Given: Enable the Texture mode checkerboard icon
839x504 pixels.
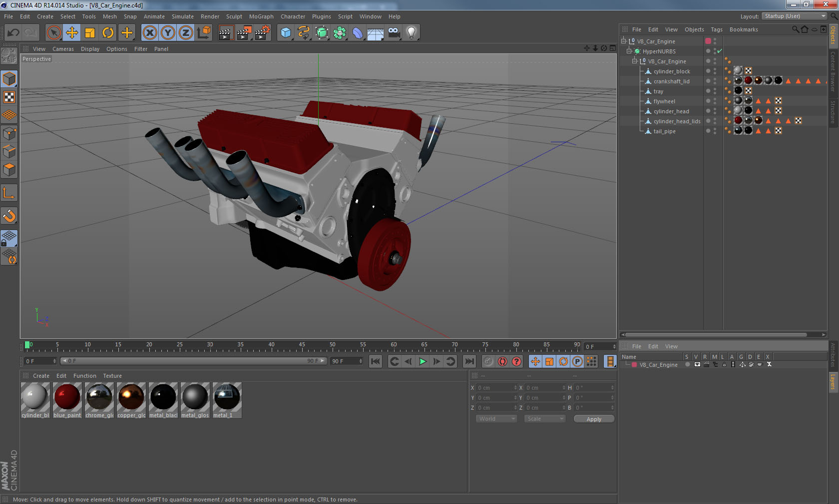Looking at the screenshot, I should pos(9,97).
